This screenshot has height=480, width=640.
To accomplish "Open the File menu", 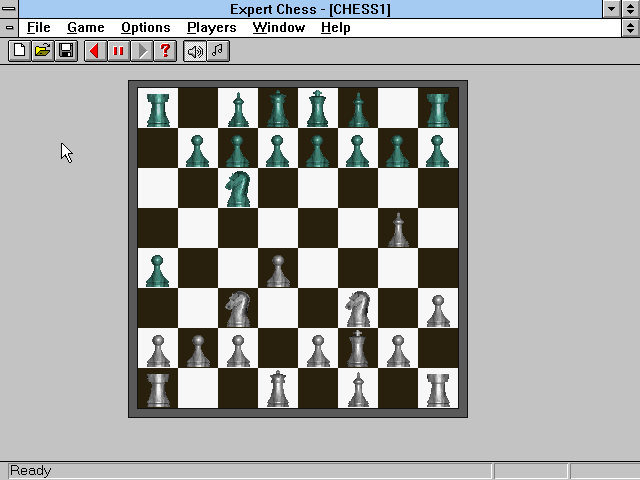I will click(39, 28).
